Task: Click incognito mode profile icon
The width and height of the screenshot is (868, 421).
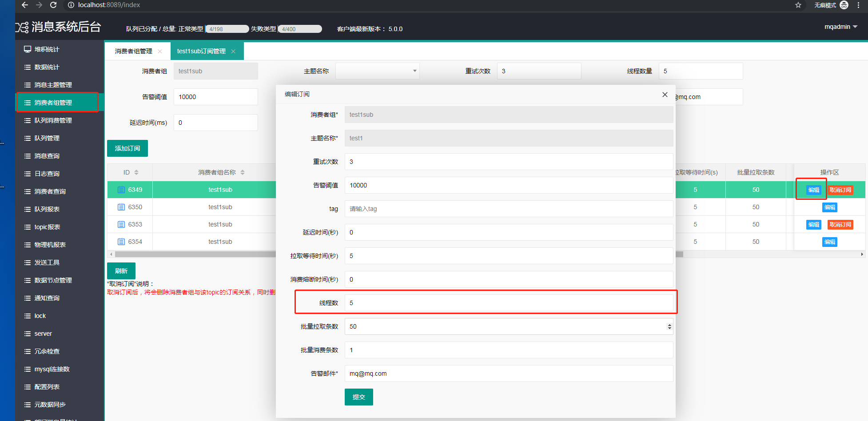Action: point(844,5)
